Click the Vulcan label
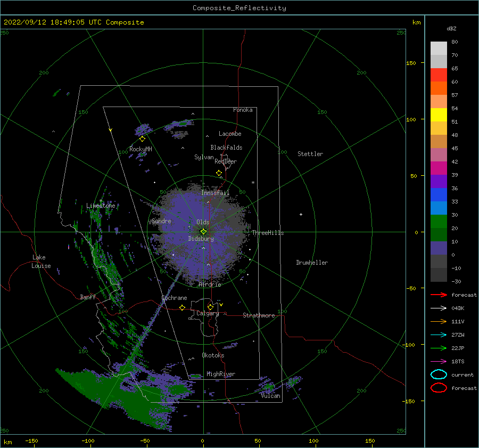This screenshot has height=448, width=479. [x=271, y=396]
